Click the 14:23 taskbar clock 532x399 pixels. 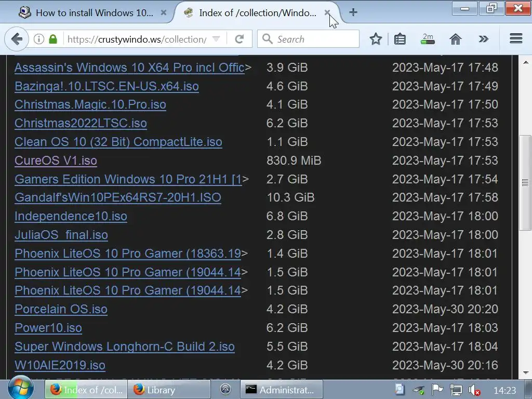(x=505, y=391)
